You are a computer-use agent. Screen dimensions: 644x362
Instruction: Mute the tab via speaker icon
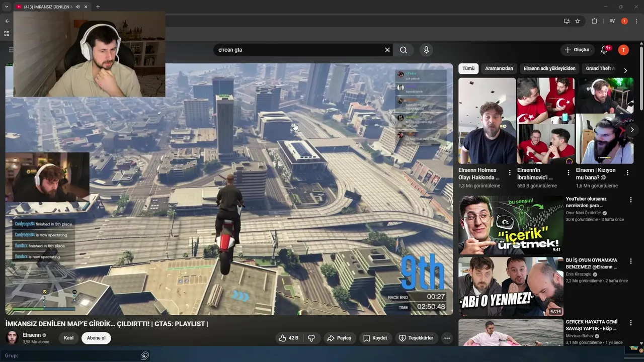(77, 7)
